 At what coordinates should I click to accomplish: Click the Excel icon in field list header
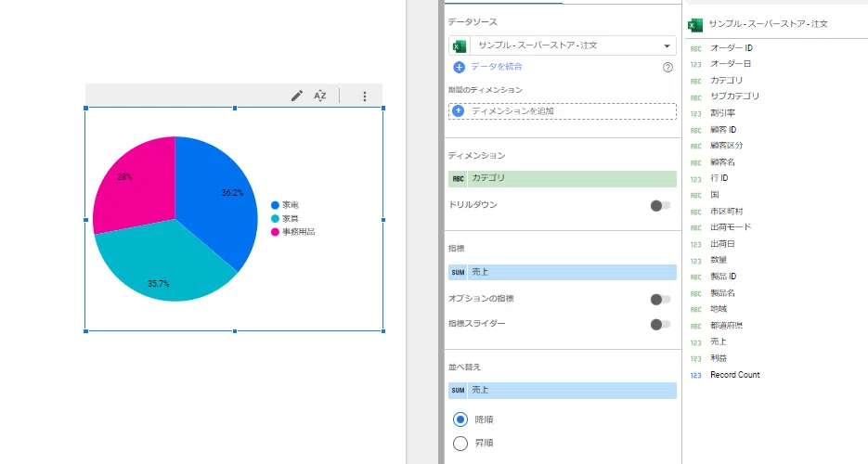694,24
